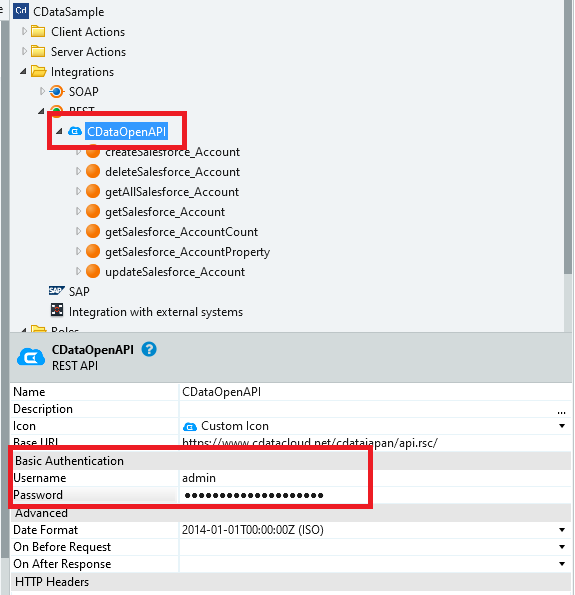The image size is (575, 595).
Task: Click the CDataSample module icon
Action: click(x=20, y=11)
